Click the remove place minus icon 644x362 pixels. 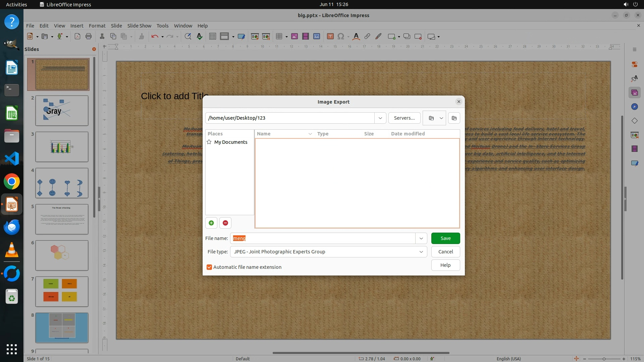(x=225, y=223)
